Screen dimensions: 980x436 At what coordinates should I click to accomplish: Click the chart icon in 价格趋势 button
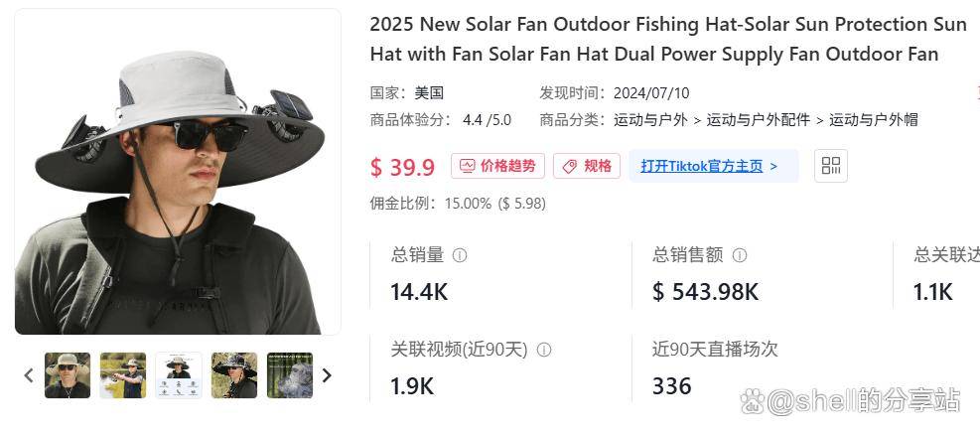click(x=468, y=167)
